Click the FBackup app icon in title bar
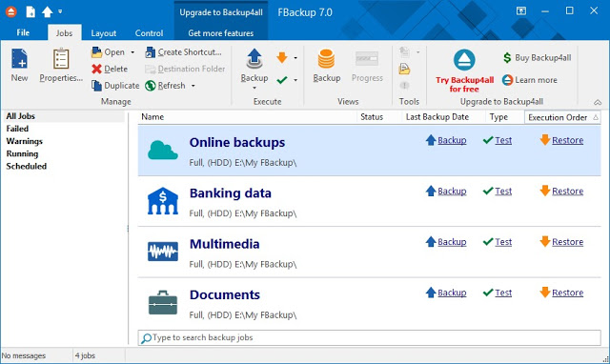610x364 pixels. [x=10, y=12]
